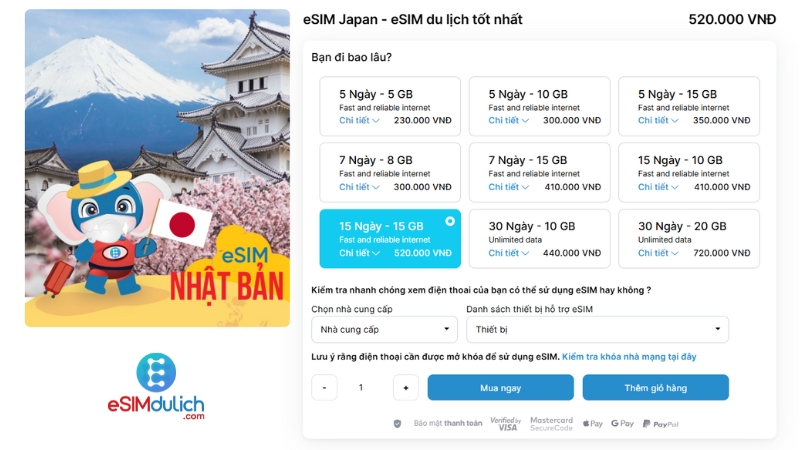
Task: Increase quantity with the plus button
Action: [406, 388]
